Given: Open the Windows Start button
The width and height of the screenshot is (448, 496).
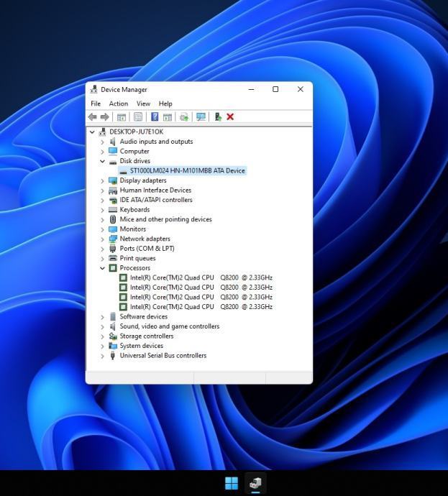Looking at the screenshot, I should point(232,483).
